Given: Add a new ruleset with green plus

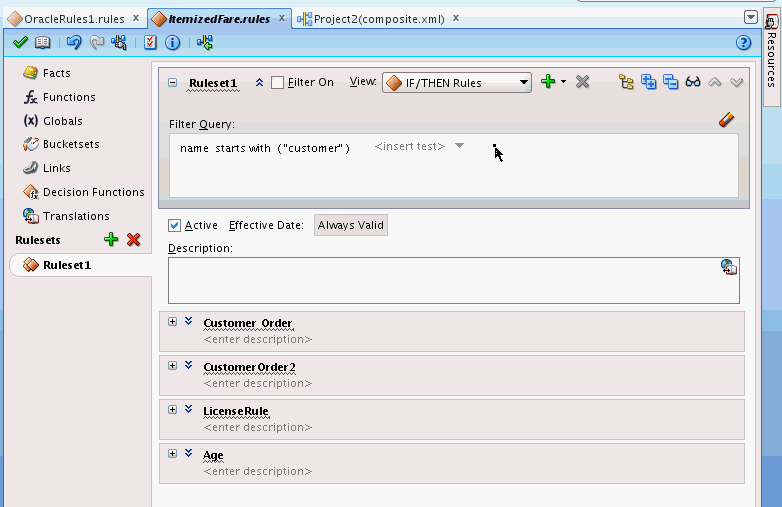Looking at the screenshot, I should (x=111, y=240).
